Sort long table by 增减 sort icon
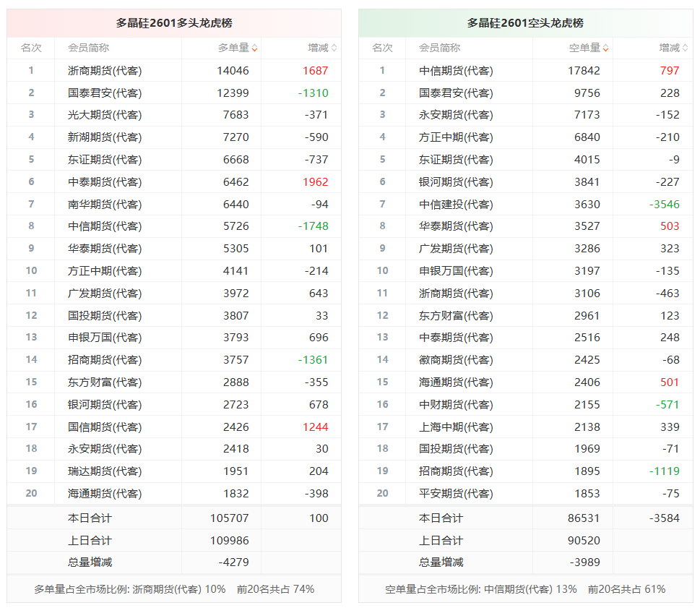700x608 pixels. tap(334, 48)
